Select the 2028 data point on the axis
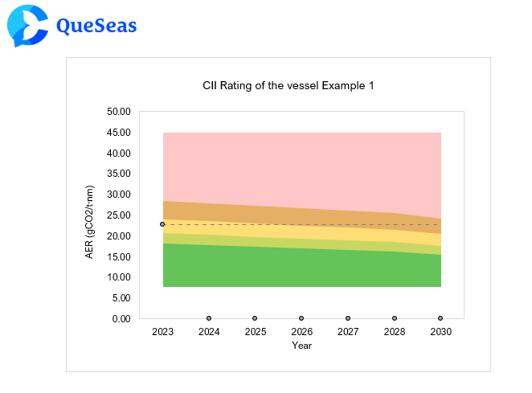The height and width of the screenshot is (393, 532). coord(394,318)
